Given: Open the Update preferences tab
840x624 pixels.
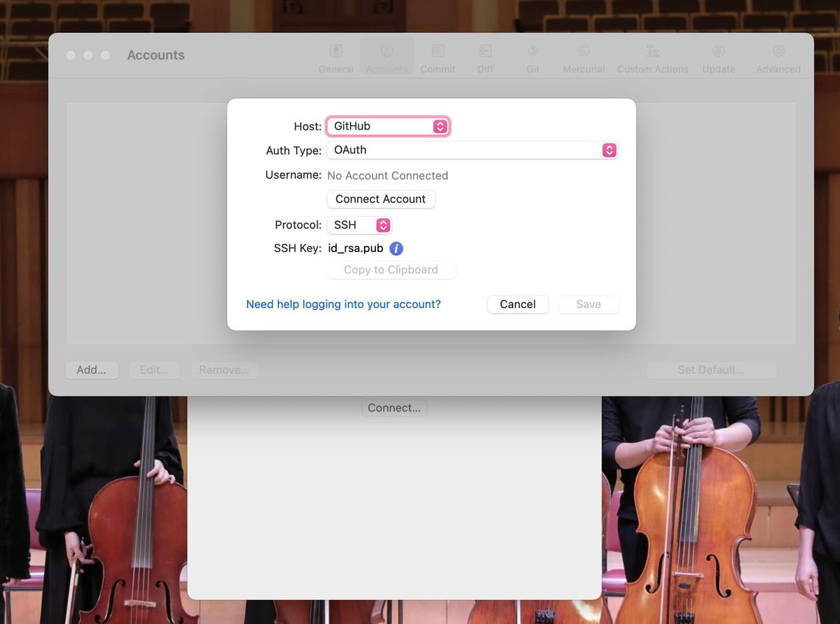Looking at the screenshot, I should (x=719, y=58).
